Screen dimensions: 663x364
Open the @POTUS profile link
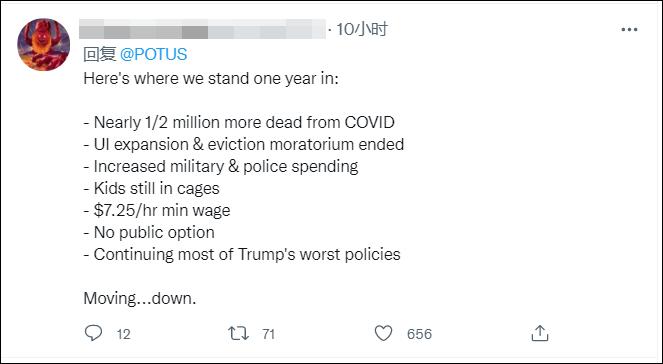pos(153,54)
